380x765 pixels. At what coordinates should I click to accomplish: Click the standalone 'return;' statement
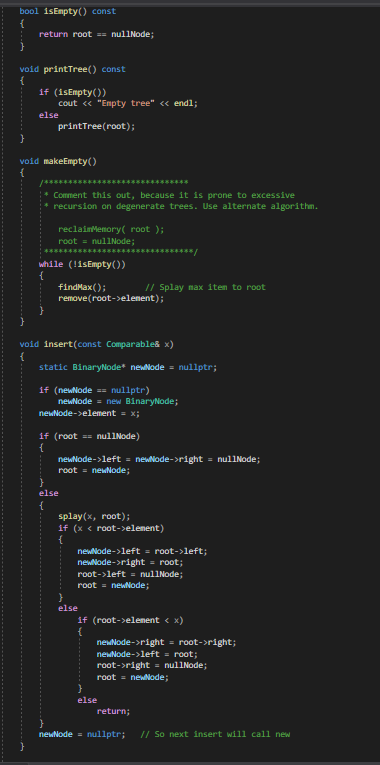pyautogui.click(x=114, y=711)
